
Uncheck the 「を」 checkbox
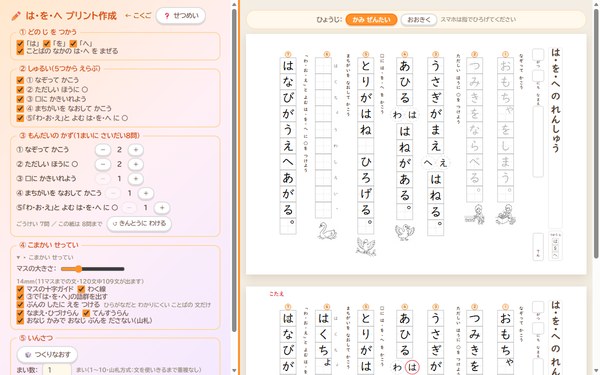pos(47,44)
